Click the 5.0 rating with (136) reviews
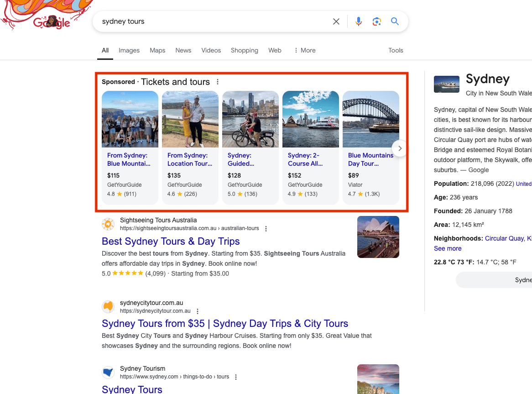The height and width of the screenshot is (394, 532). click(242, 194)
